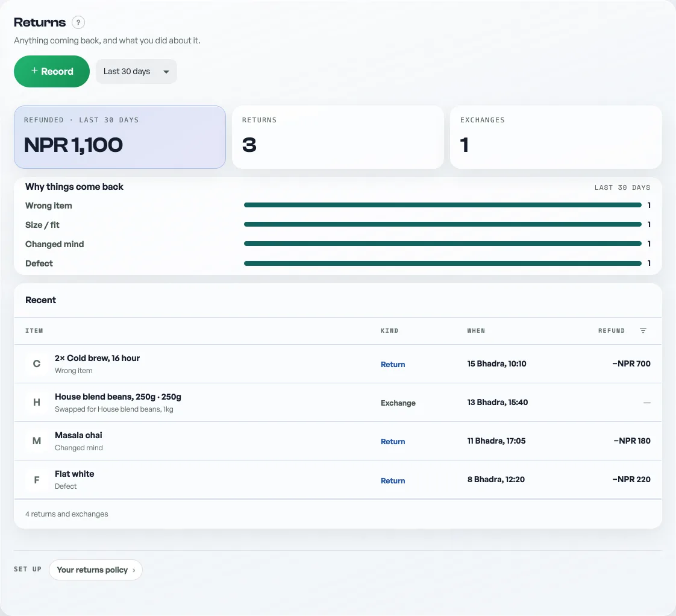Click the F avatar for Flat white

(37, 480)
